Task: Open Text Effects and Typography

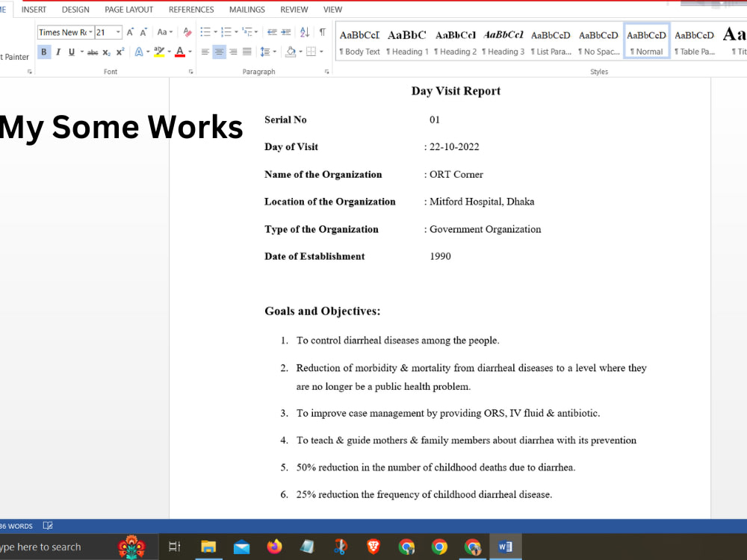Action: [x=139, y=52]
